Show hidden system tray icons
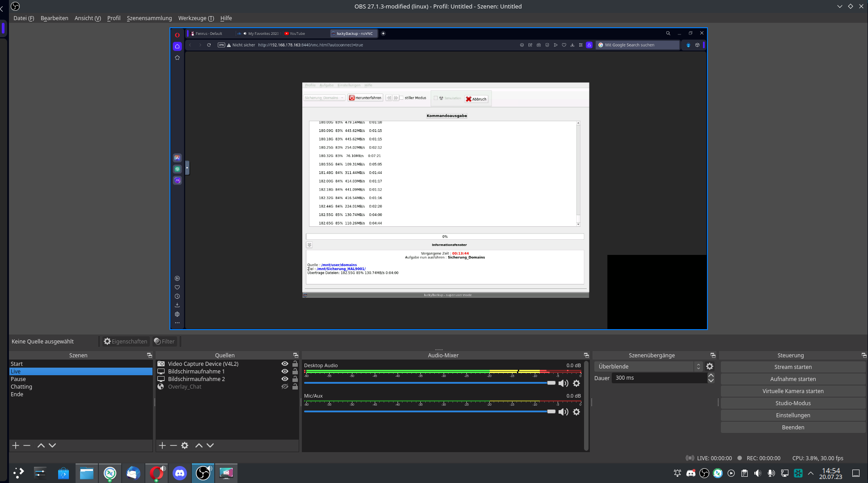868x483 pixels. pyautogui.click(x=811, y=473)
